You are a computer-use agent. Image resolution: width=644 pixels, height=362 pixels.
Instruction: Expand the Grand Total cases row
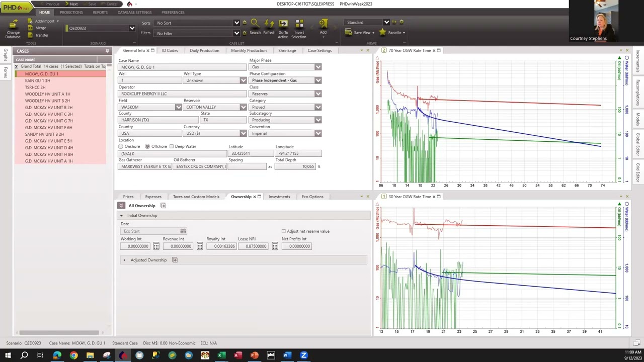tap(17, 66)
